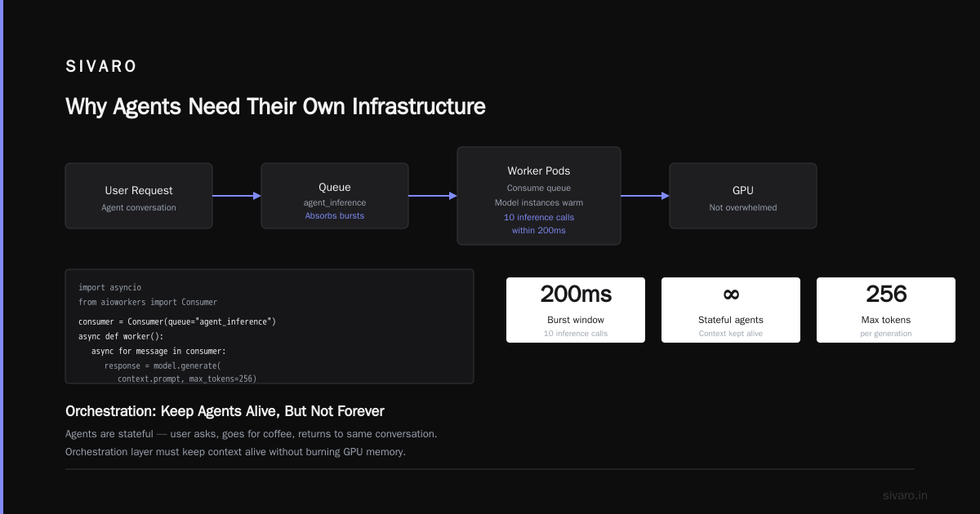Click the infinity symbol stat
The image size is (980, 514).
coord(731,294)
